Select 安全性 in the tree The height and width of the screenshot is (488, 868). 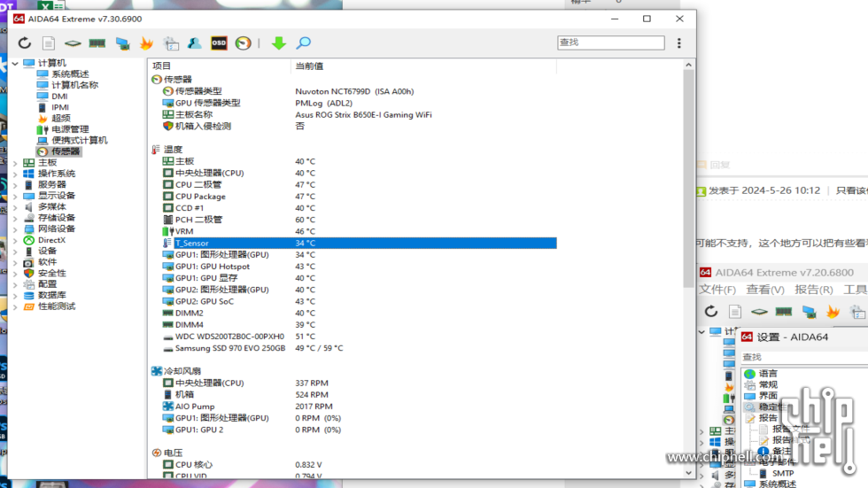[x=52, y=274]
